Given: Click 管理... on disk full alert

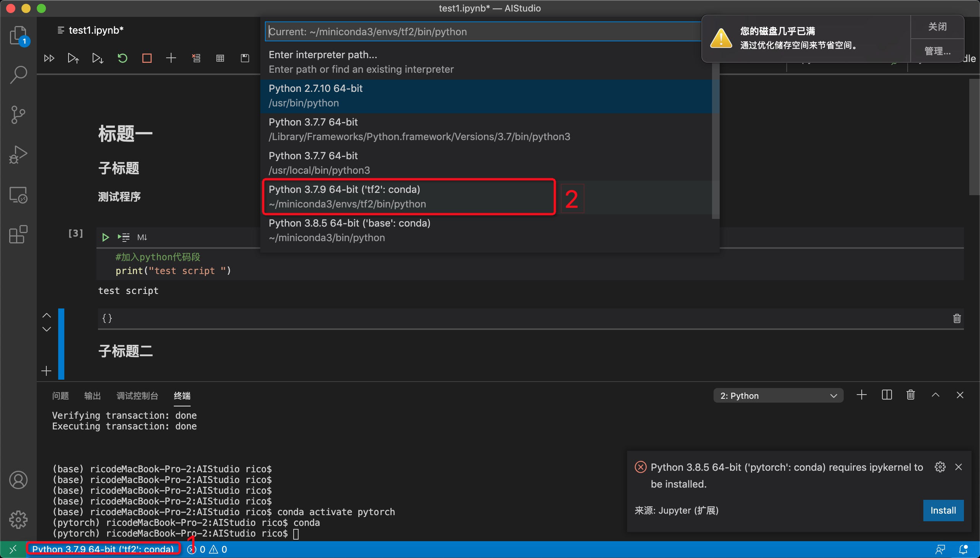Looking at the screenshot, I should pyautogui.click(x=937, y=51).
